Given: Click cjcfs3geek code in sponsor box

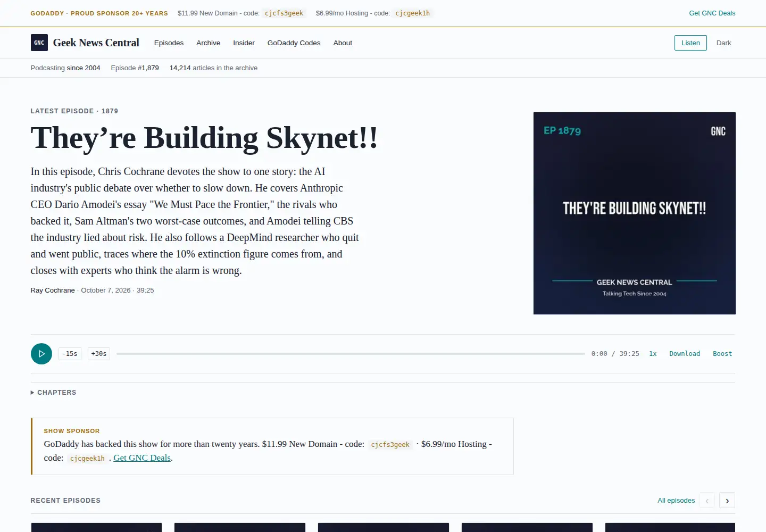Looking at the screenshot, I should (390, 445).
